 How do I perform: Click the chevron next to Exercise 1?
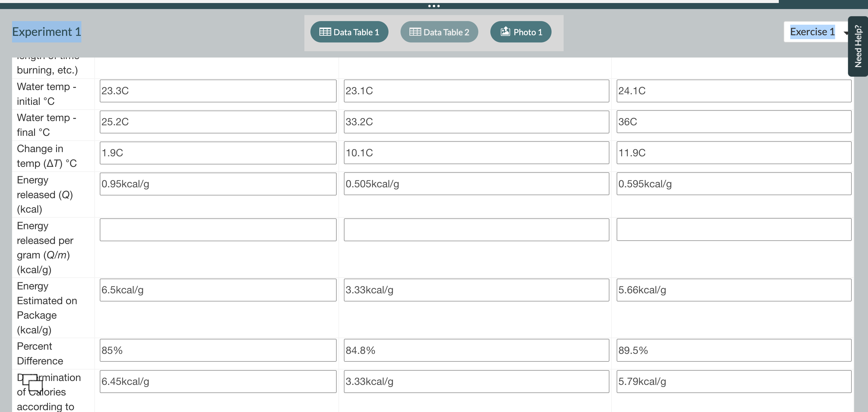846,33
